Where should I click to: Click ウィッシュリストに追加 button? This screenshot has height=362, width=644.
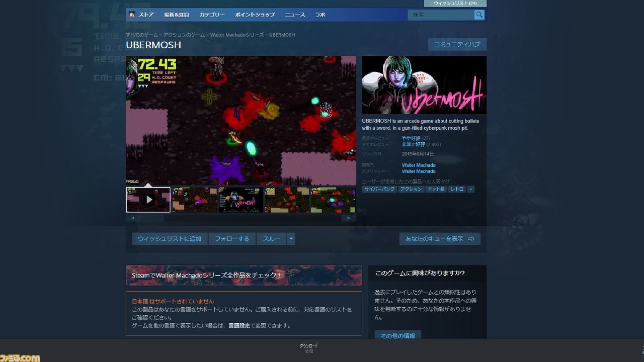pyautogui.click(x=170, y=239)
